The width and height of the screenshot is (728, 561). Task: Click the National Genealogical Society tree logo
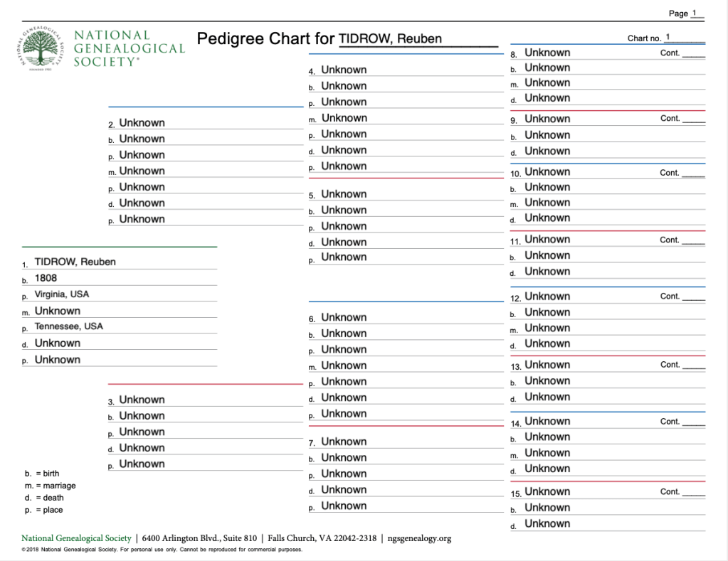click(x=43, y=48)
